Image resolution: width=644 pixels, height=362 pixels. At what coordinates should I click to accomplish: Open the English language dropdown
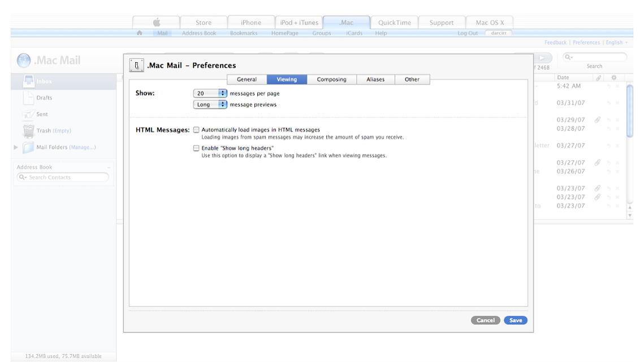[616, 42]
